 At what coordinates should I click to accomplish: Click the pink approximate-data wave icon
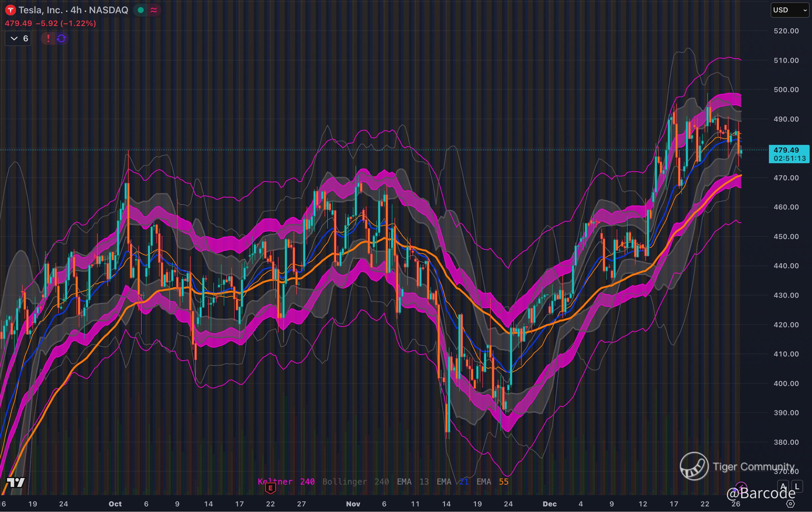tap(154, 10)
